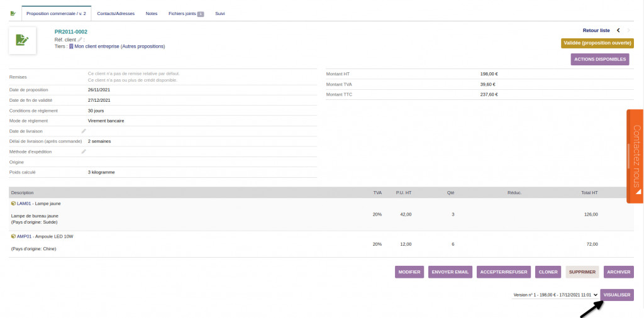The image size is (644, 318).
Task: Clone the proposal with Cloner
Action: pyautogui.click(x=548, y=272)
